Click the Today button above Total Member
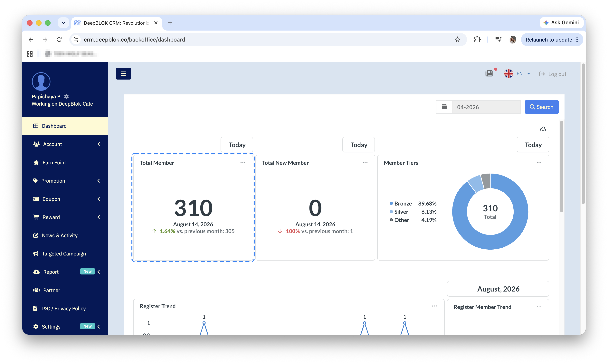608x364 pixels. point(237,145)
